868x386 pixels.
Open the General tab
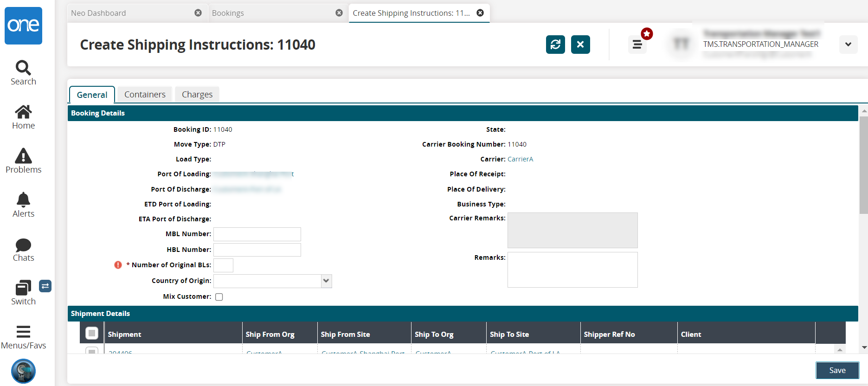click(x=92, y=95)
